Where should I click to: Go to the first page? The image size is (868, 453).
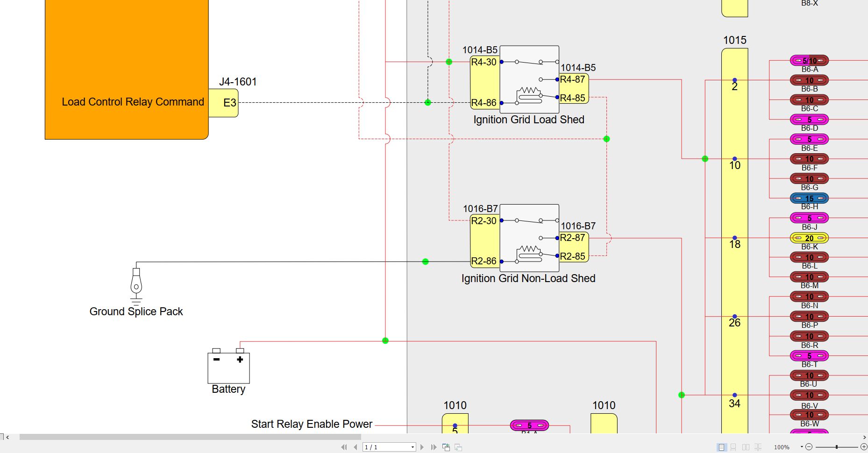[344, 447]
